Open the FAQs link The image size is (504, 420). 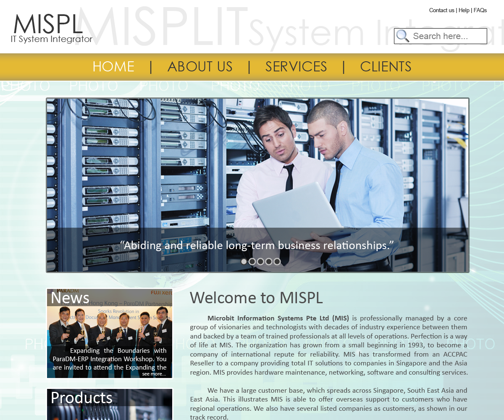click(x=480, y=10)
